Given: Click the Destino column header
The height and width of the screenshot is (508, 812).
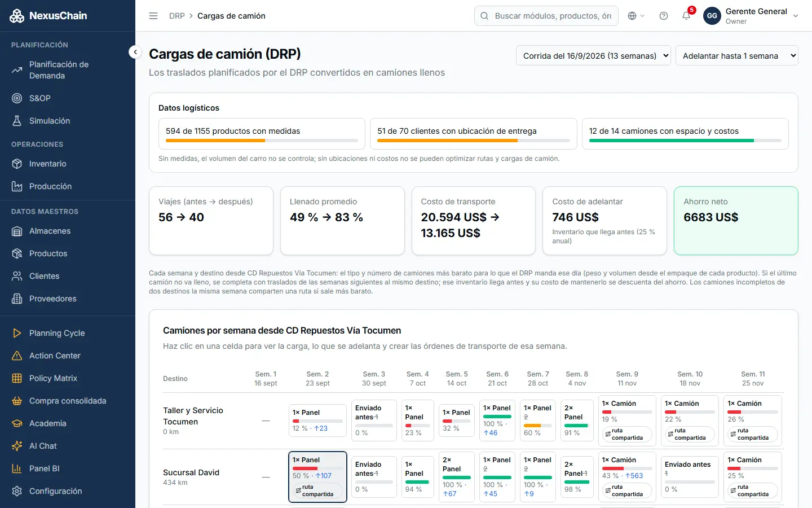Looking at the screenshot, I should click(x=175, y=379).
